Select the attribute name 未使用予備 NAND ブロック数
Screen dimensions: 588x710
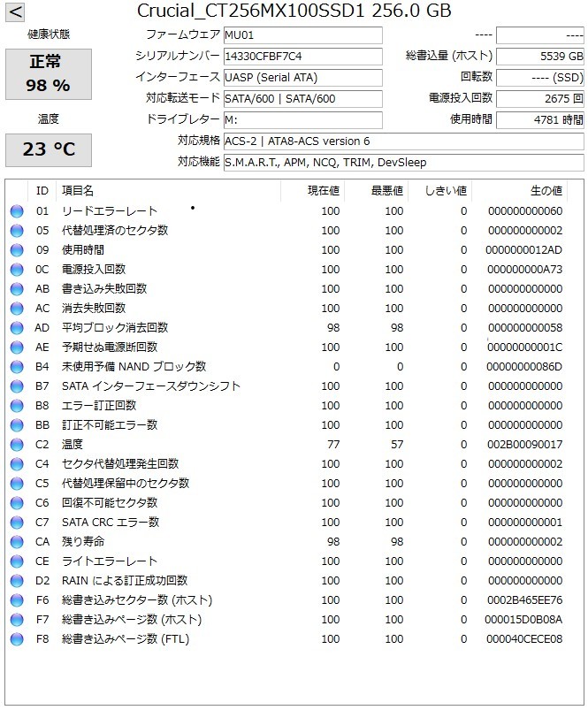pyautogui.click(x=134, y=367)
